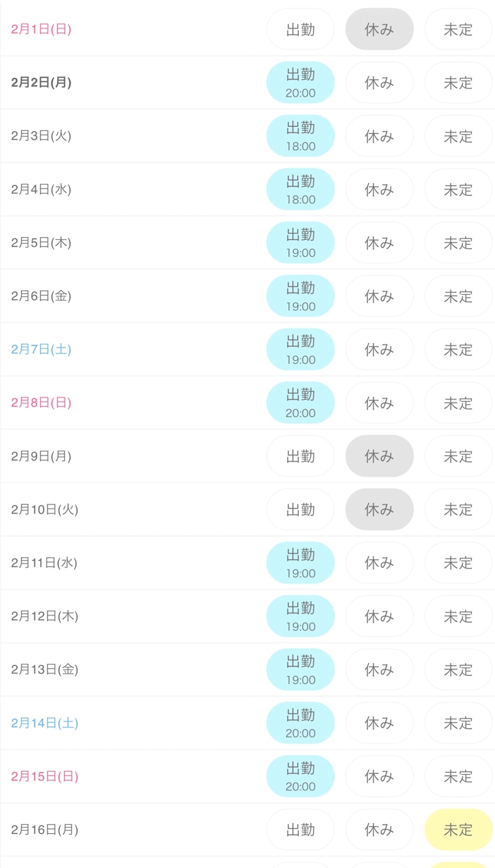Screen dimensions: 495x868
Task: Tap the highlighted 未定 on February 16
Action: 458,830
